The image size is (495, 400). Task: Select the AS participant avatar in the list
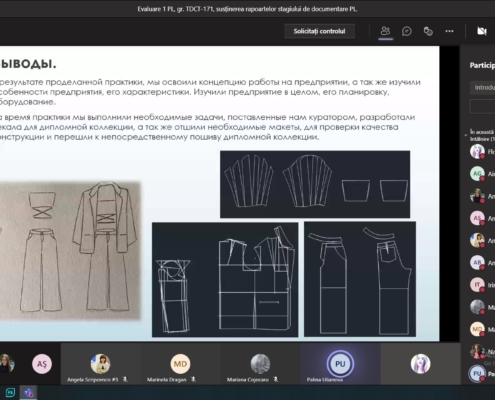click(477, 218)
